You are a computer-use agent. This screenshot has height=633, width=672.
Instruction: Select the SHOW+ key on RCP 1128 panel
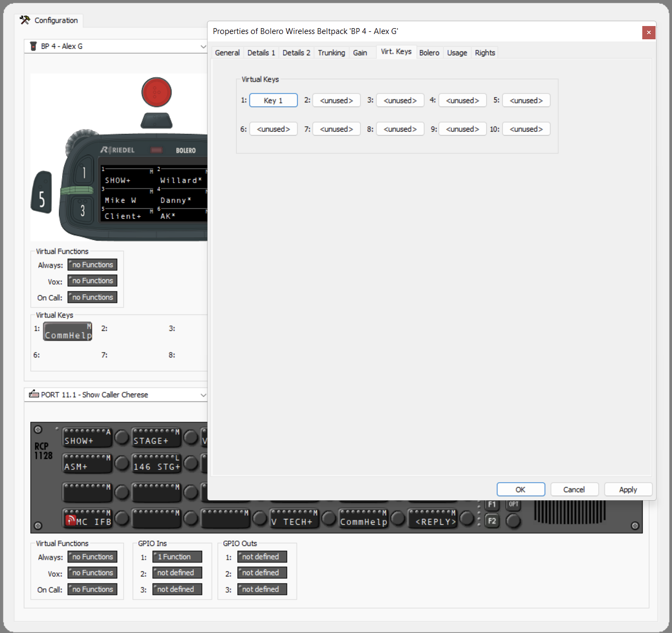87,437
